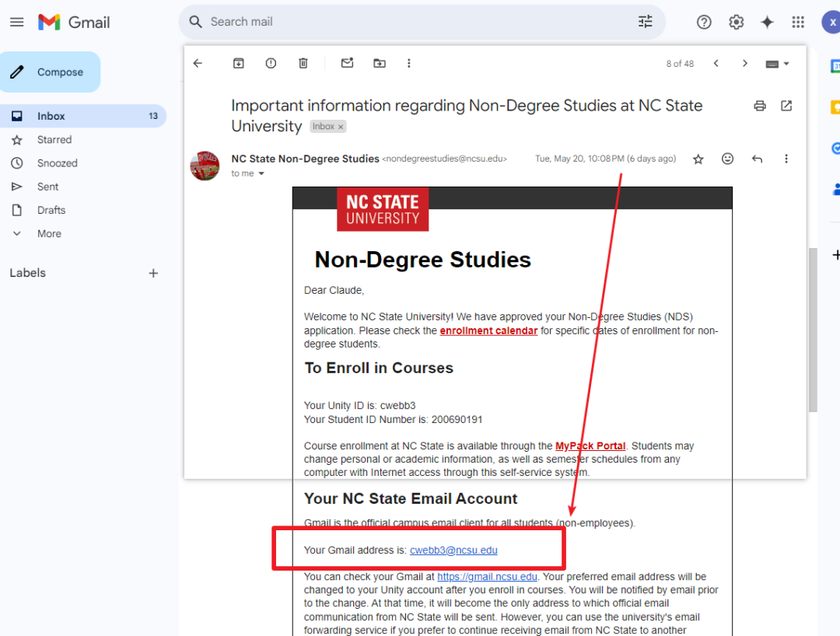Open Settings gear icon
Viewport: 840px width, 636px height.
pyautogui.click(x=736, y=22)
